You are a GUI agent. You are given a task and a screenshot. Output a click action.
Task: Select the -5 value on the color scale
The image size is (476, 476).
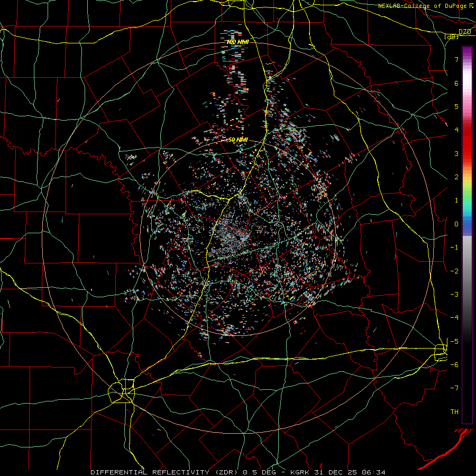454,342
